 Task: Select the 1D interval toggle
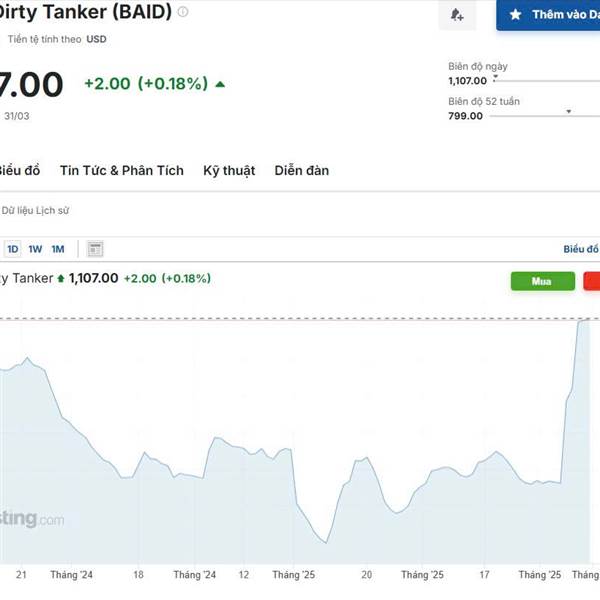pos(13,249)
